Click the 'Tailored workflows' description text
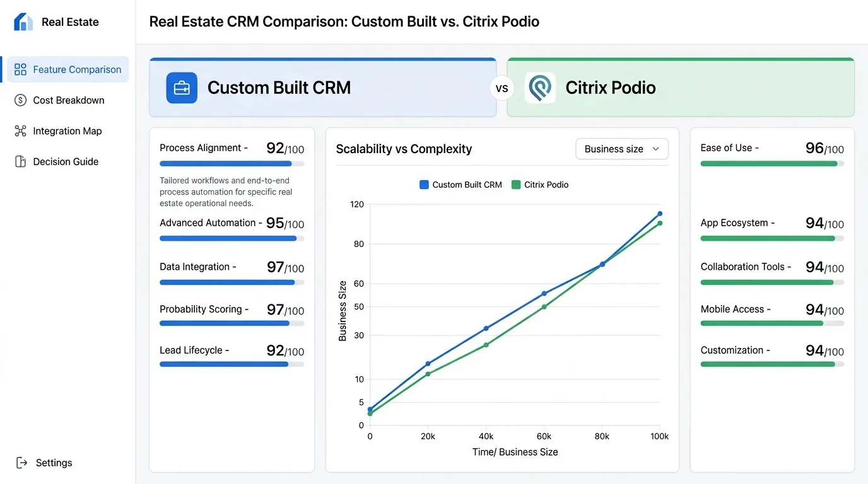 coord(225,192)
